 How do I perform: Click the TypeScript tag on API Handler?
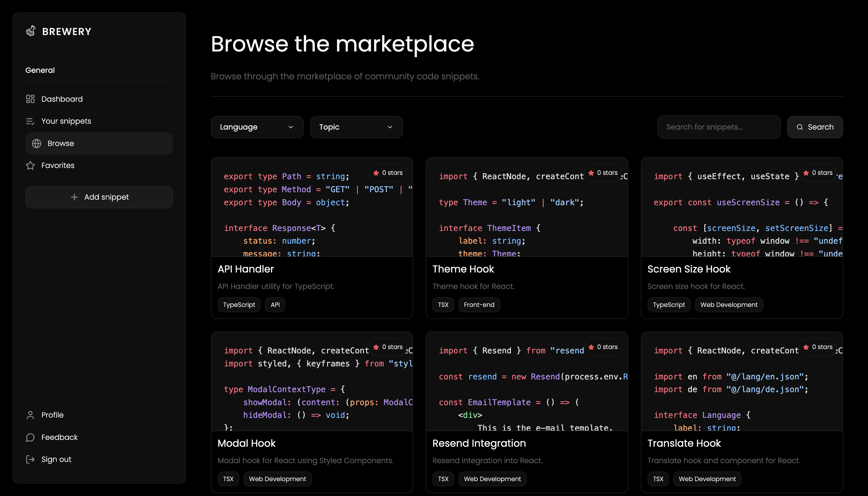click(x=239, y=304)
